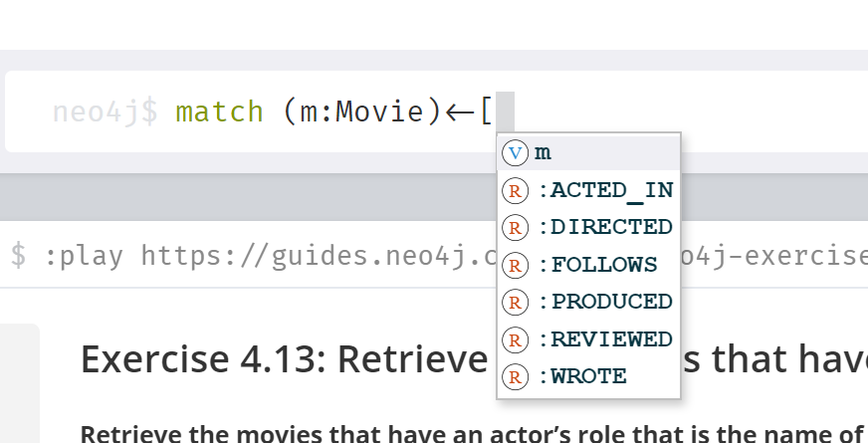Click the R icon beside :PRODUCED
The width and height of the screenshot is (868, 443).
click(515, 302)
